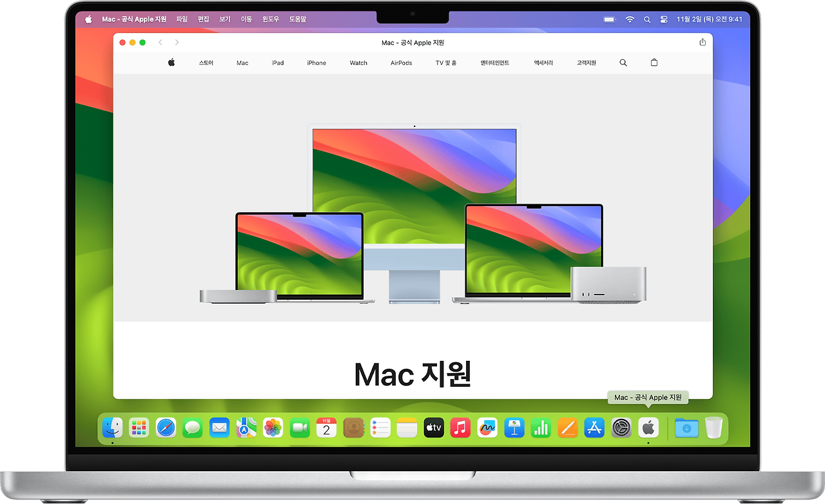Open System Settings gear in Dock
The height and width of the screenshot is (504, 825).
621,427
